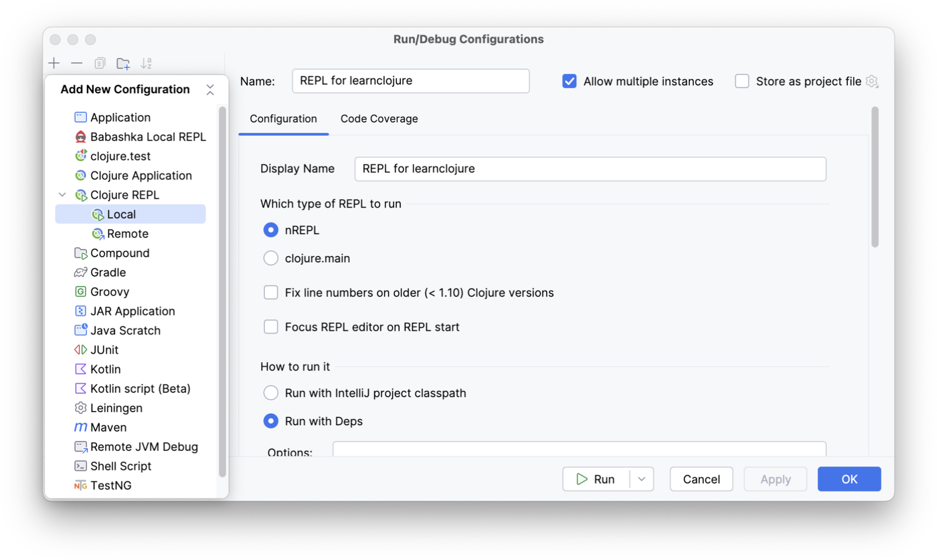Click the Display Name input field
Screen dimensions: 937x560
coord(590,169)
